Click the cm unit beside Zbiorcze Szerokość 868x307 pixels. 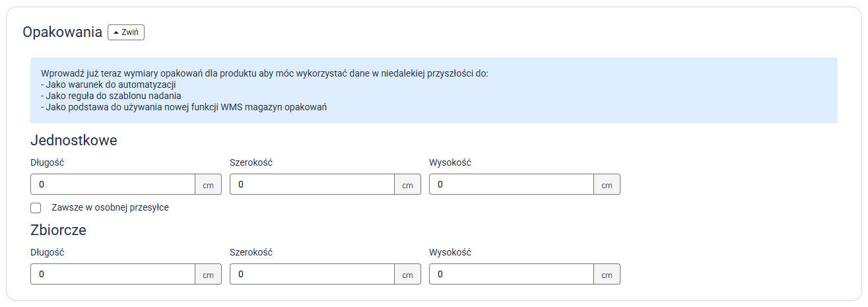(x=407, y=274)
